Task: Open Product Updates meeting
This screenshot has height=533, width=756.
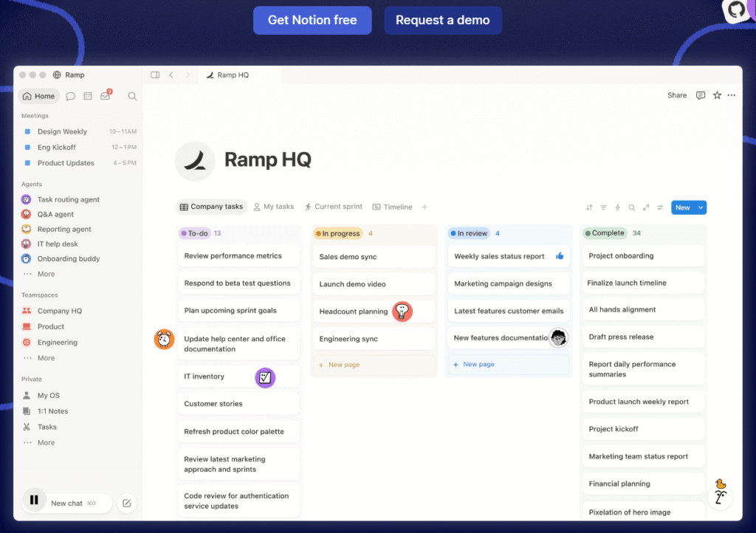Action: (x=80, y=163)
